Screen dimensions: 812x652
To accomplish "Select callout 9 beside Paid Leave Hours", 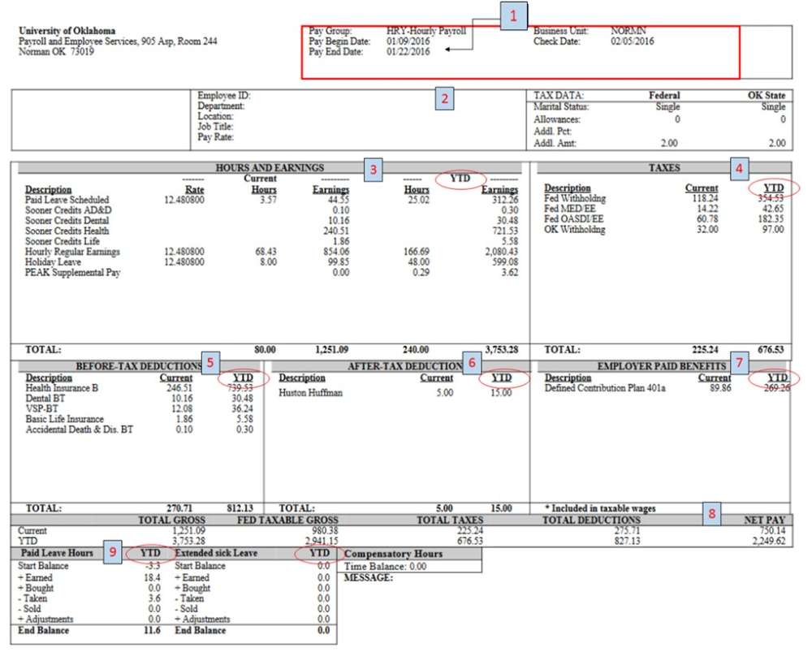I will [x=111, y=553].
